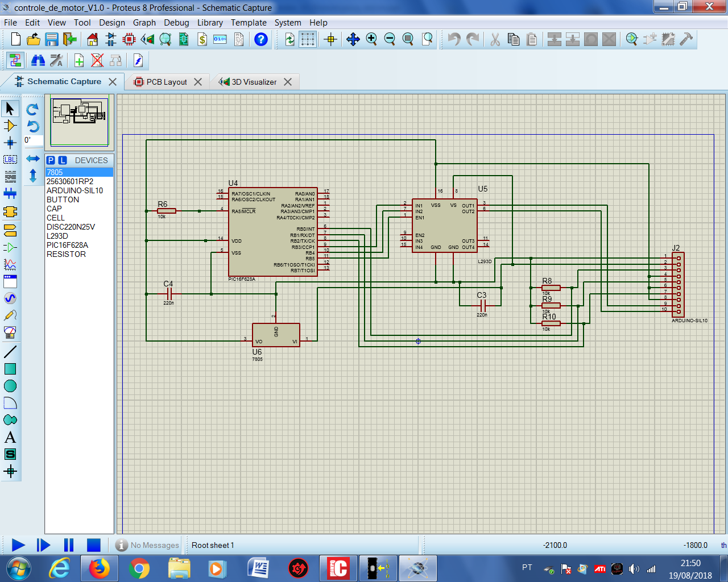Click the rotation angle input field
728x582 pixels.
33,140
